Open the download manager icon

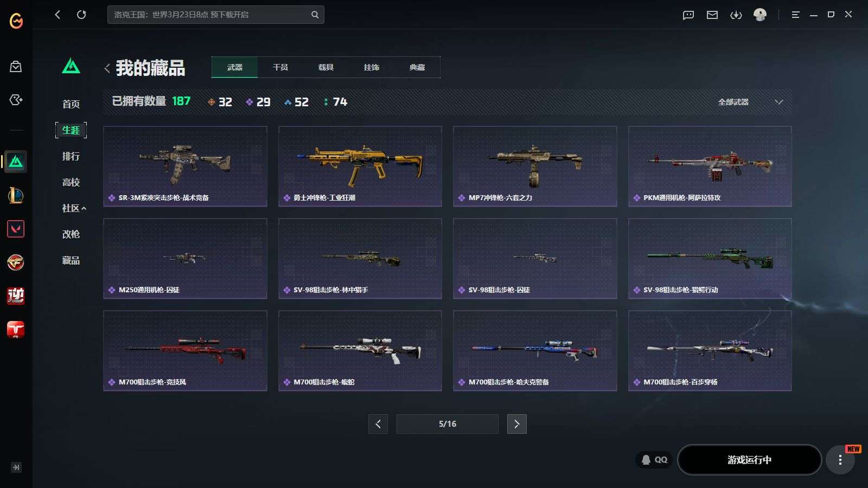(736, 15)
